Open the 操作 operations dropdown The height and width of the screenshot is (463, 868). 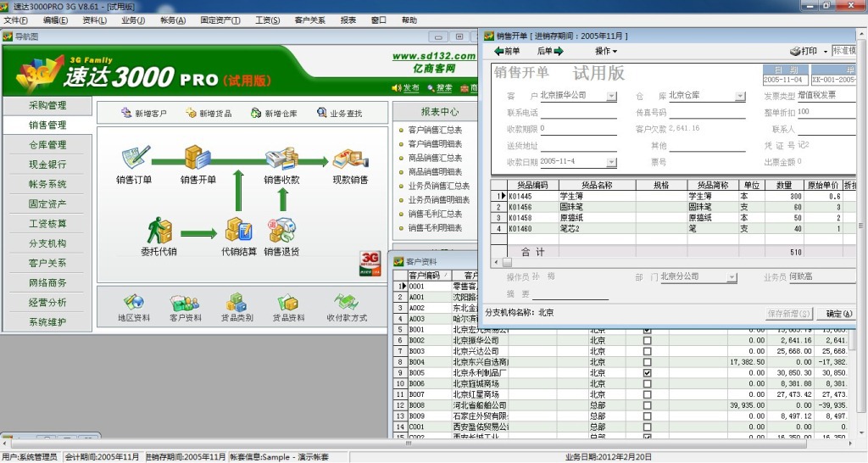(x=605, y=51)
